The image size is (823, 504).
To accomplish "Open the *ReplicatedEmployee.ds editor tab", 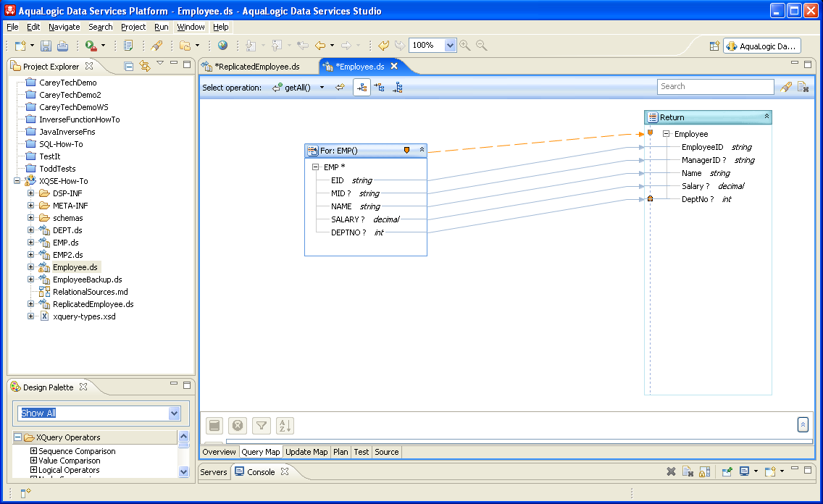I will click(259, 67).
